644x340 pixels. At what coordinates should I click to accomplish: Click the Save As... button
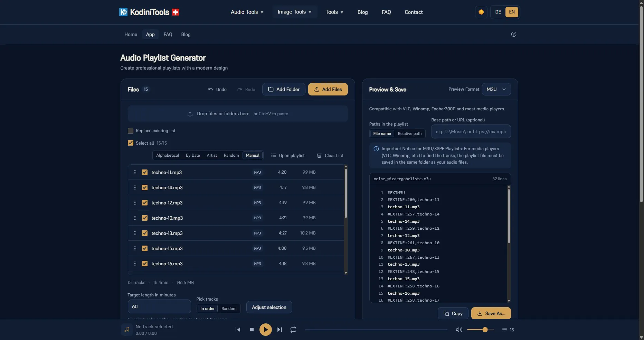pyautogui.click(x=491, y=313)
